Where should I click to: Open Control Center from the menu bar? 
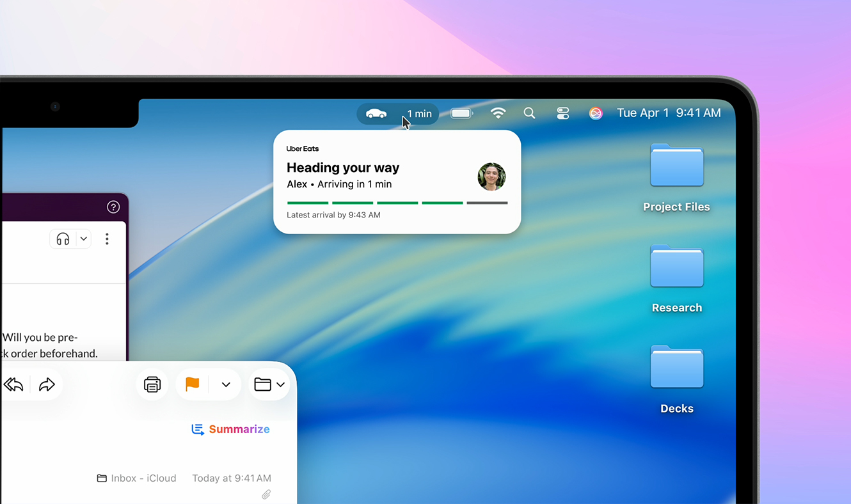[x=562, y=113]
